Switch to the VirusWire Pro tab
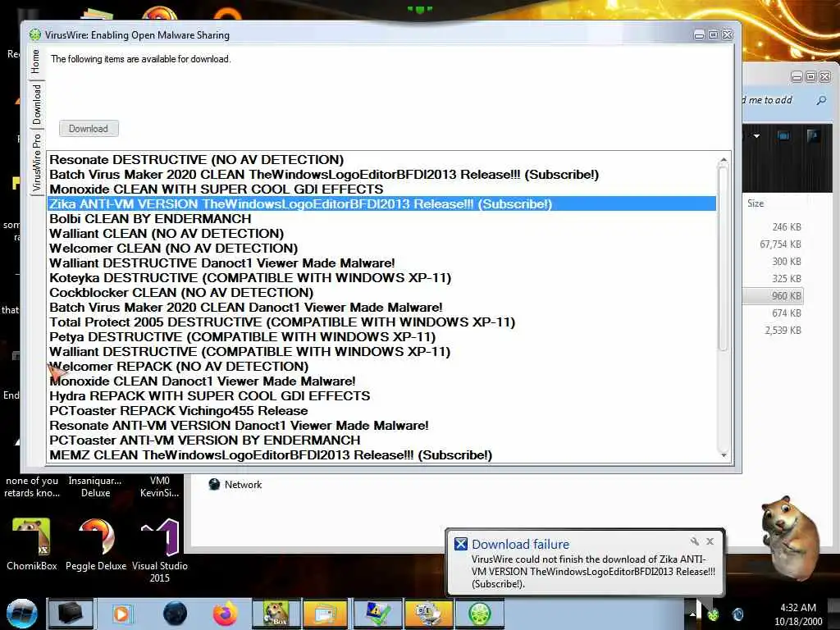Viewport: 840px width, 630px height. click(x=36, y=163)
